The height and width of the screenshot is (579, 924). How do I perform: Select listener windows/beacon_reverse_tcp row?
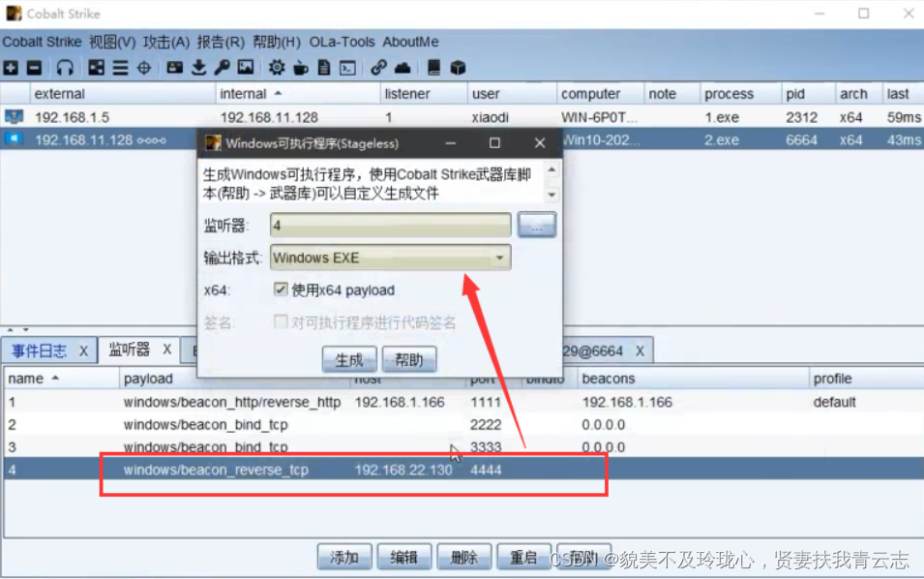462,470
